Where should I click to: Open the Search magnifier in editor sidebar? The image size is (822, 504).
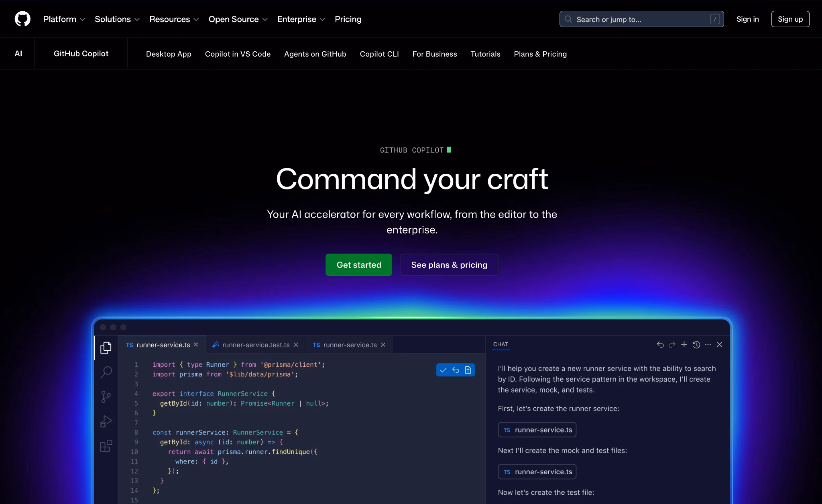[x=106, y=372]
